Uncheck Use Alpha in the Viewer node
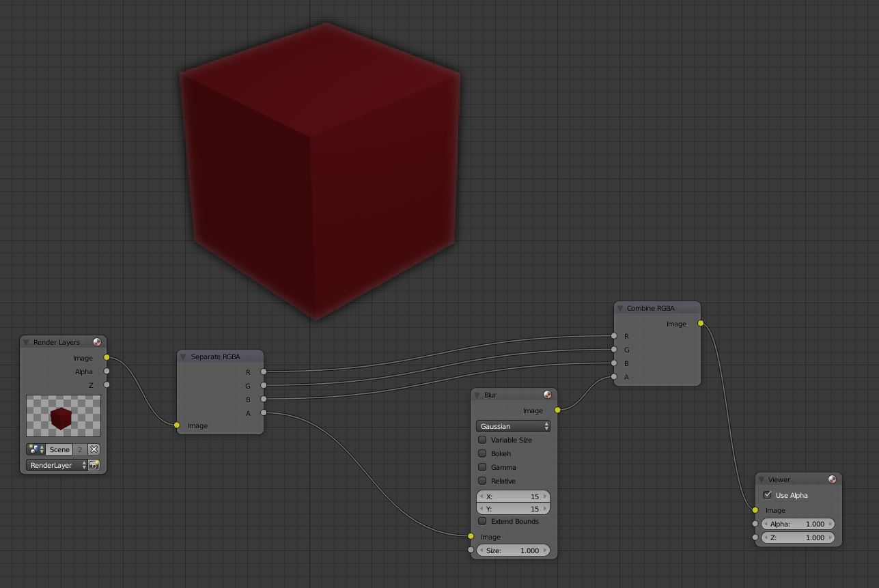This screenshot has width=879, height=588. point(768,495)
